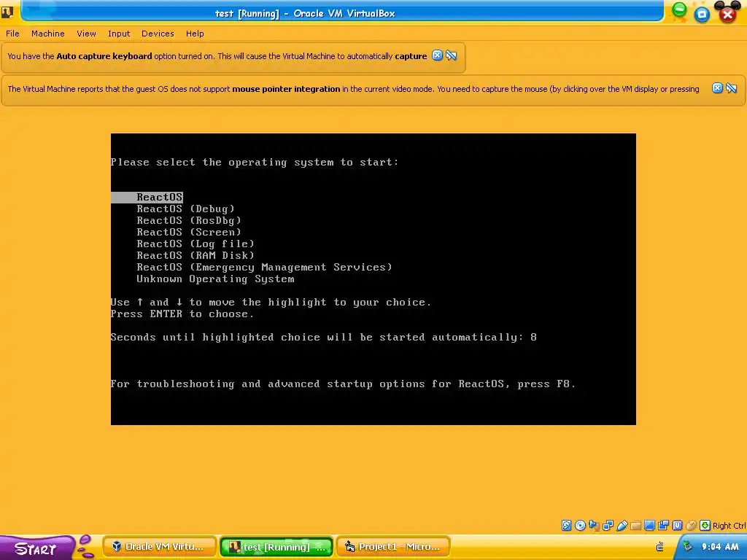Select ReactOS (Emergency Management Services) entry

[x=264, y=267]
